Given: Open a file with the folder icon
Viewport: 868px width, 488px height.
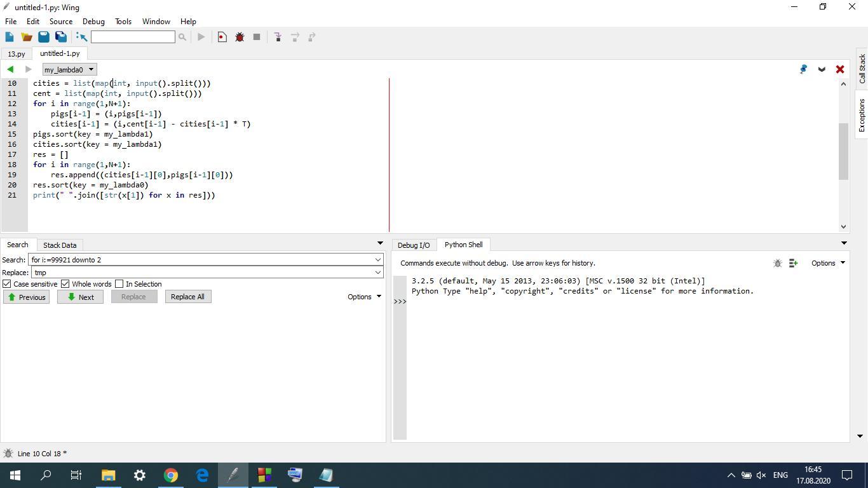Looking at the screenshot, I should (27, 37).
